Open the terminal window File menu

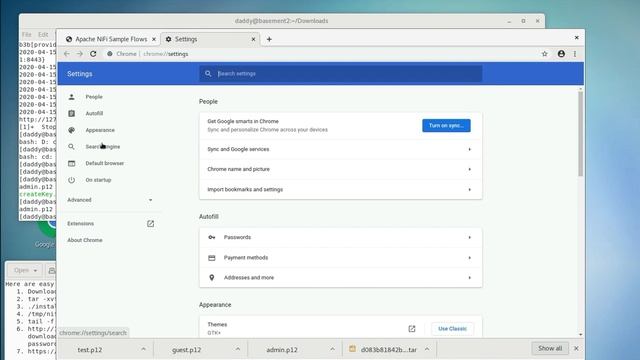27,35
